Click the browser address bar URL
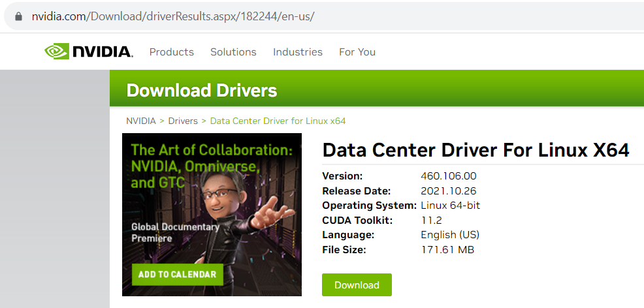644x308 pixels. click(173, 17)
